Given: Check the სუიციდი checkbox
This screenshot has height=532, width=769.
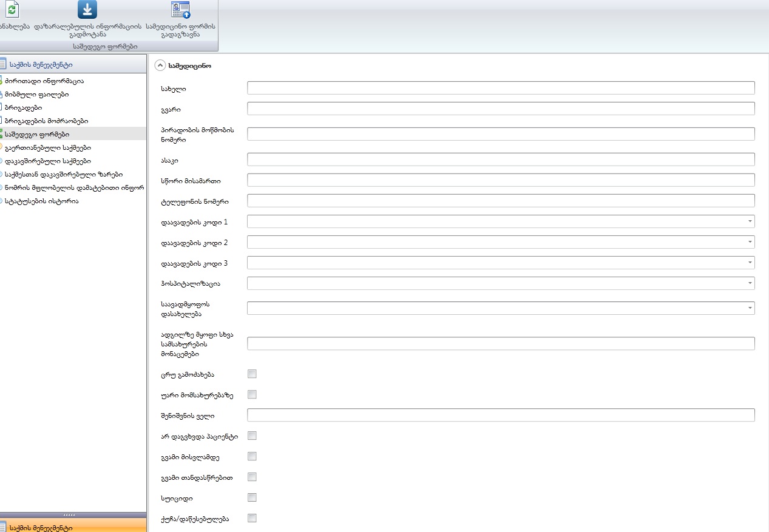Looking at the screenshot, I should 252,497.
